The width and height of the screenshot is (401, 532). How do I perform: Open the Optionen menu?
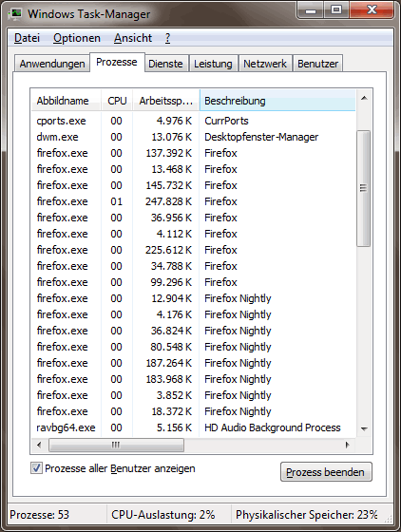pyautogui.click(x=77, y=38)
